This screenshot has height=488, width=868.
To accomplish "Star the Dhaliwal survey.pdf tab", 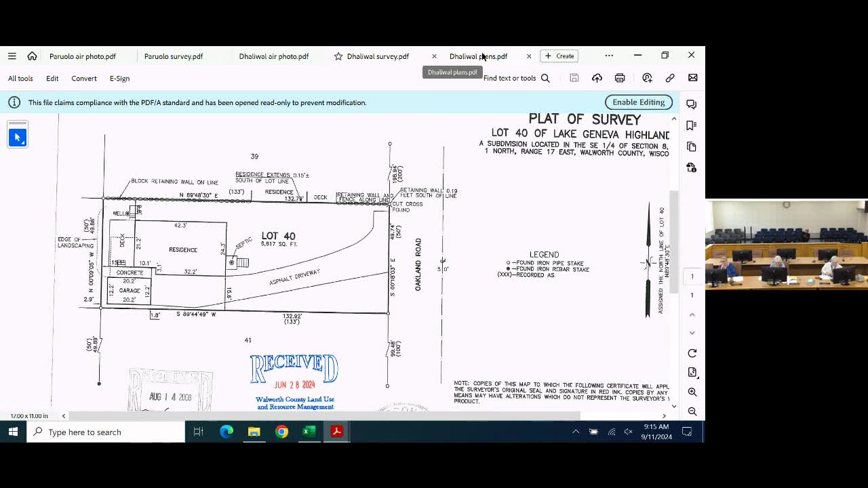I will tap(338, 56).
